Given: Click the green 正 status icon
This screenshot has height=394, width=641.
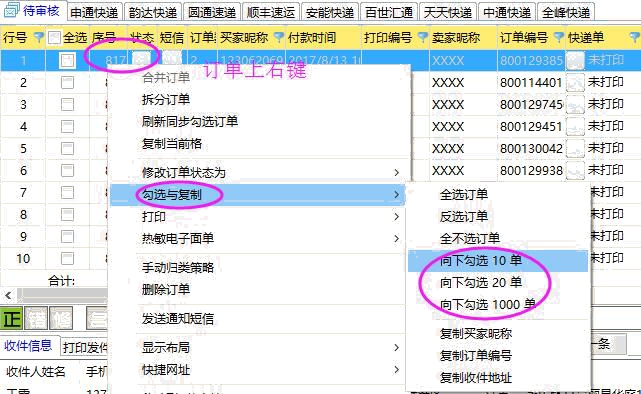Looking at the screenshot, I should (12, 318).
